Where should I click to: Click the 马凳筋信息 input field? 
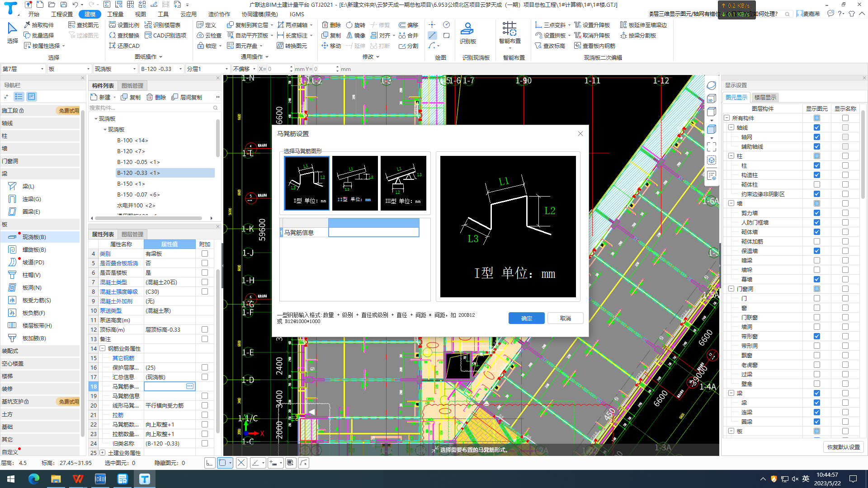373,232
